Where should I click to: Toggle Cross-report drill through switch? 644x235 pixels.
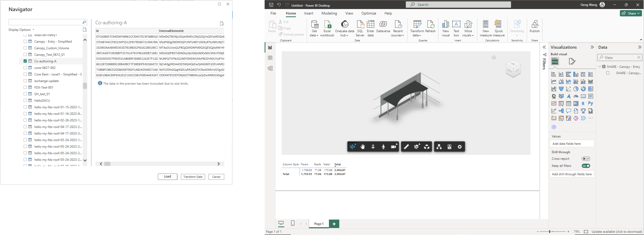click(586, 159)
